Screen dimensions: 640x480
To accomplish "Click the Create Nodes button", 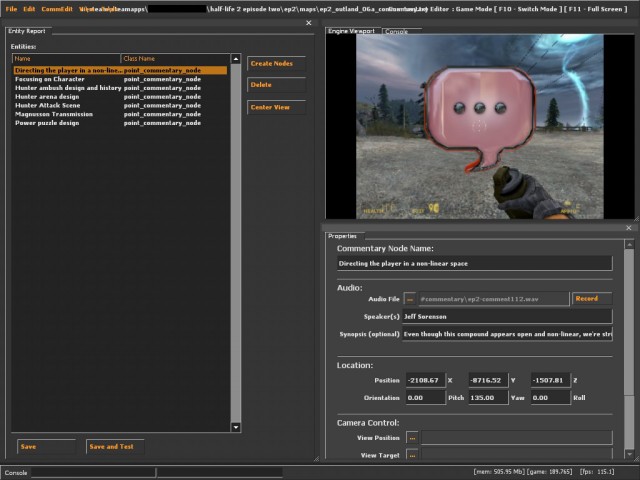I will pos(276,64).
